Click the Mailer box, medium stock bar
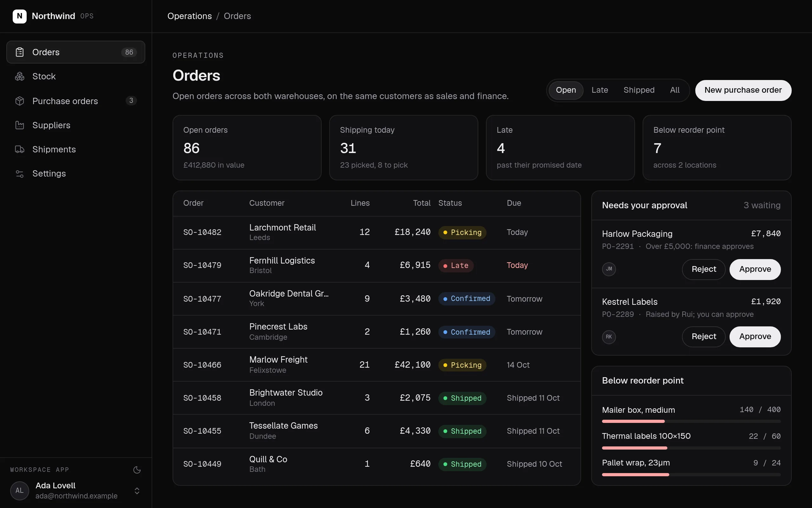Image resolution: width=812 pixels, height=508 pixels. tap(691, 421)
